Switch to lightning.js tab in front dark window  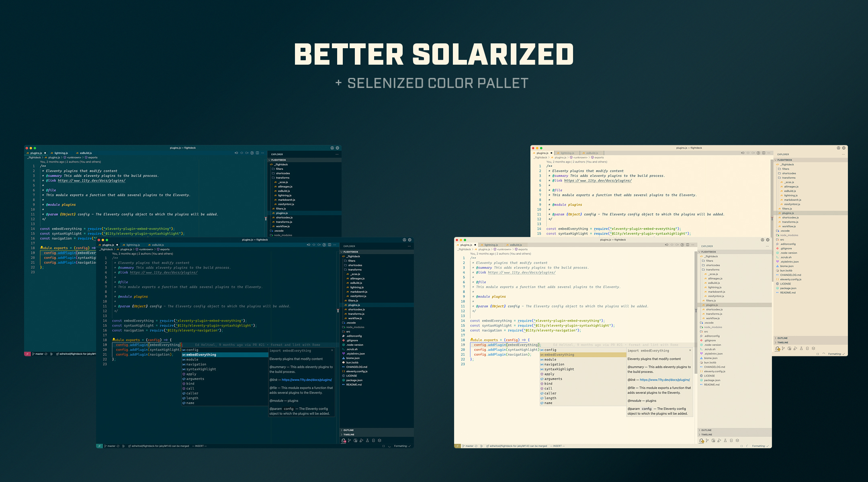click(x=133, y=245)
